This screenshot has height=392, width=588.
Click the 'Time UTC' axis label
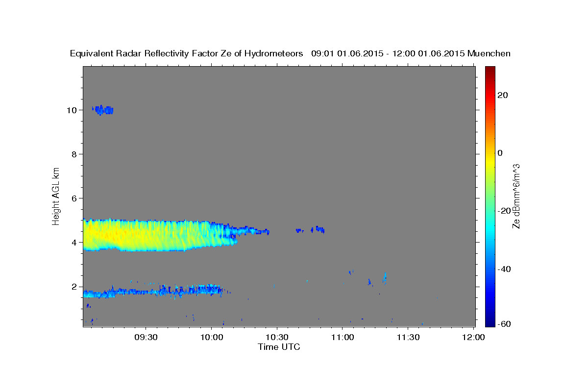279,347
